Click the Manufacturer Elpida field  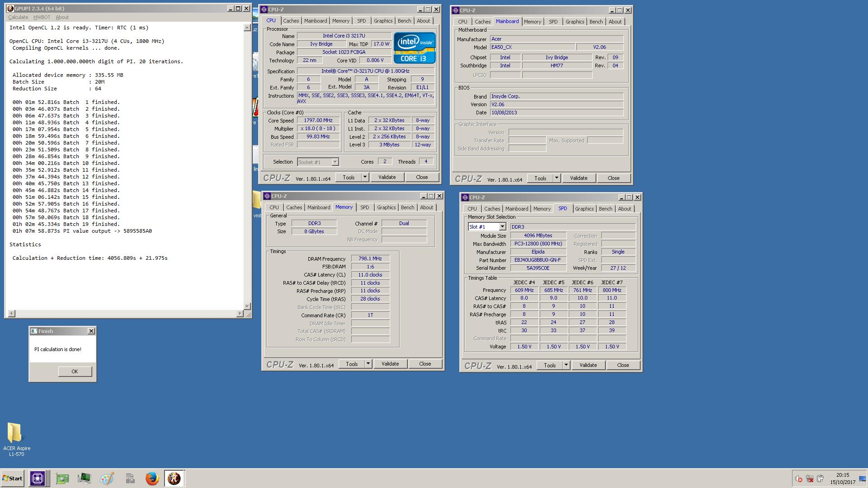tap(538, 252)
